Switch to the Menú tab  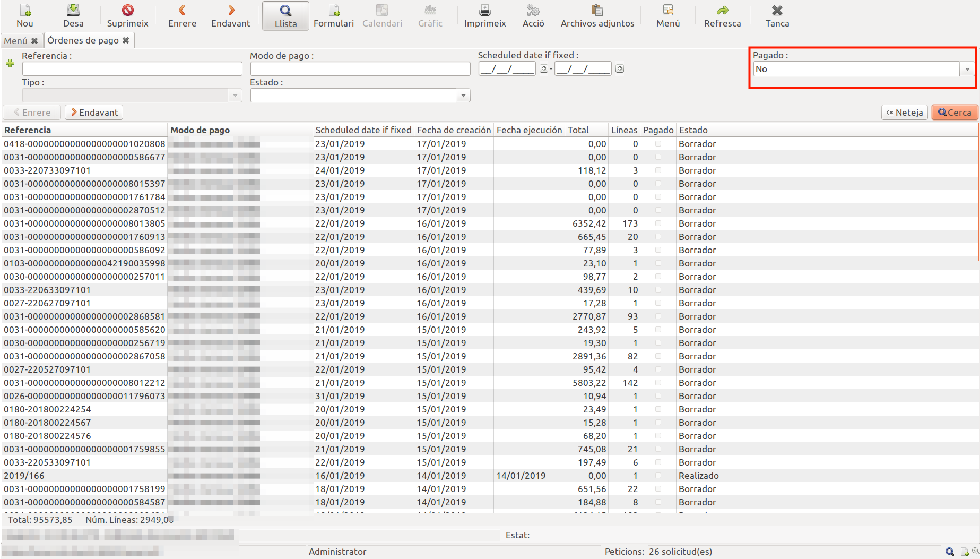point(15,41)
